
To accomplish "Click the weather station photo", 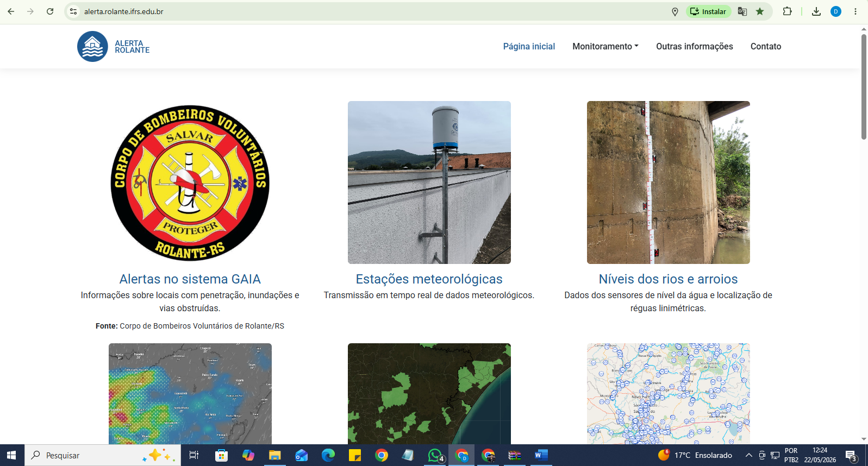I will (x=429, y=182).
